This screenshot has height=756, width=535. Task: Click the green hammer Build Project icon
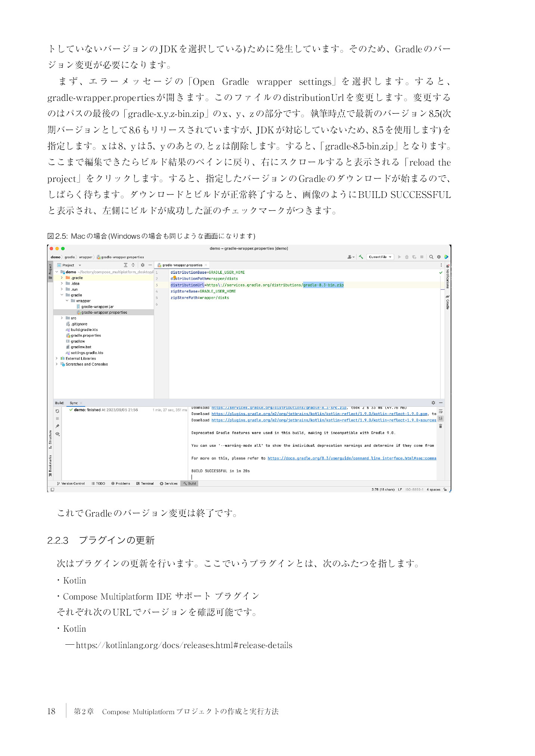coord(361,257)
